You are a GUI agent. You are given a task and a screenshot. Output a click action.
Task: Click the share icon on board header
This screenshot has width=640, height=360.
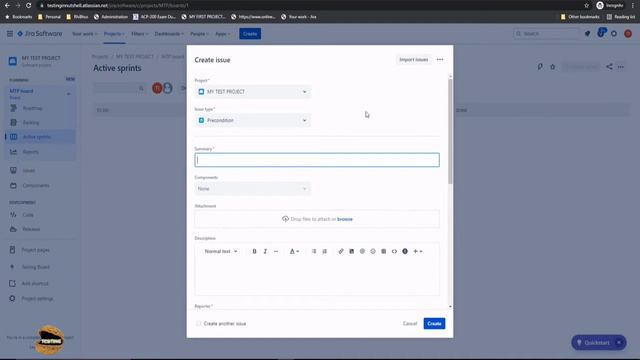tap(609, 67)
